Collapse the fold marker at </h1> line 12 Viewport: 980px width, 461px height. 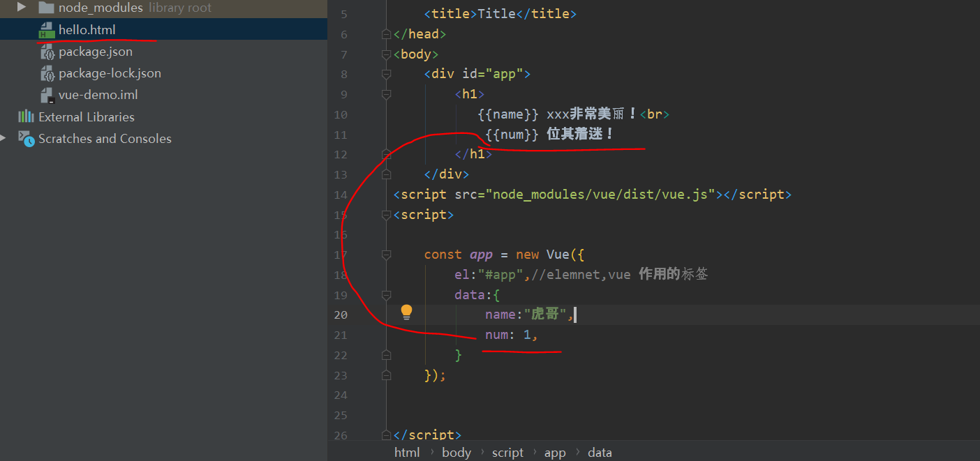(387, 154)
